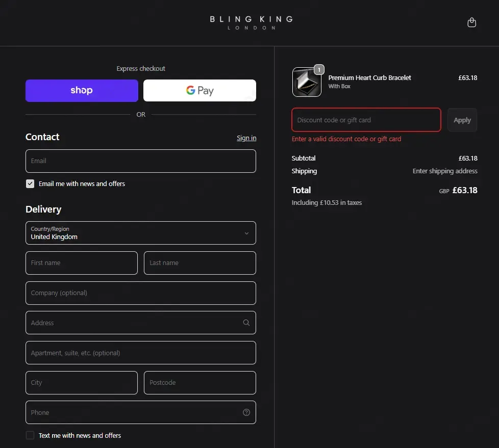Click the quantity badge on product image
The width and height of the screenshot is (499, 448).
[319, 70]
